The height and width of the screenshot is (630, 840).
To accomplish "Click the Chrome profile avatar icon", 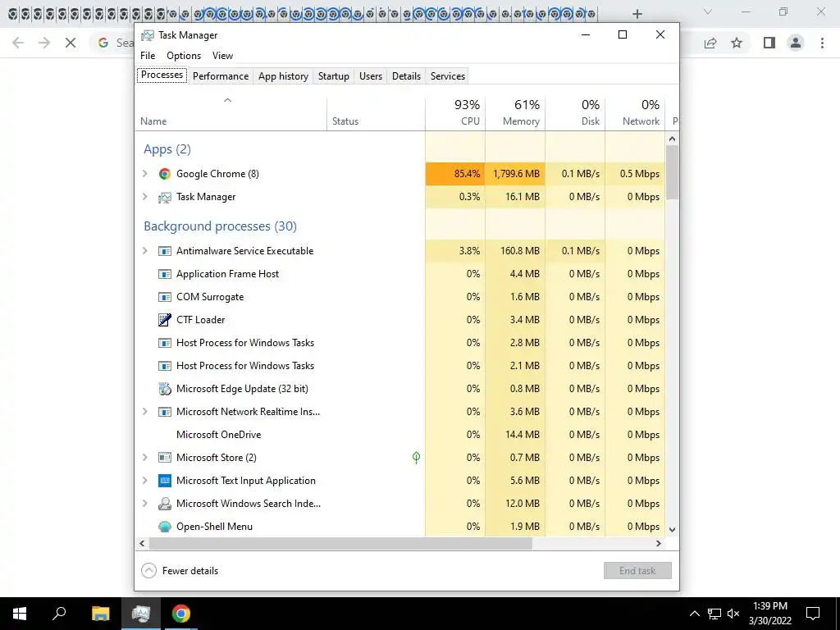I will [796, 43].
